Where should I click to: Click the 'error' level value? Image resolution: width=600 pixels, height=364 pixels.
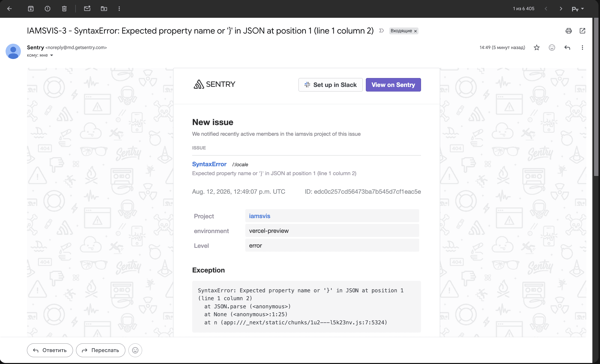click(x=256, y=246)
